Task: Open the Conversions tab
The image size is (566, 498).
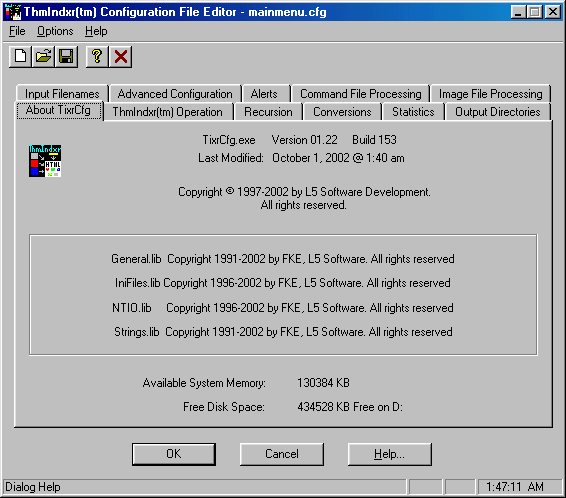Action: pos(342,112)
